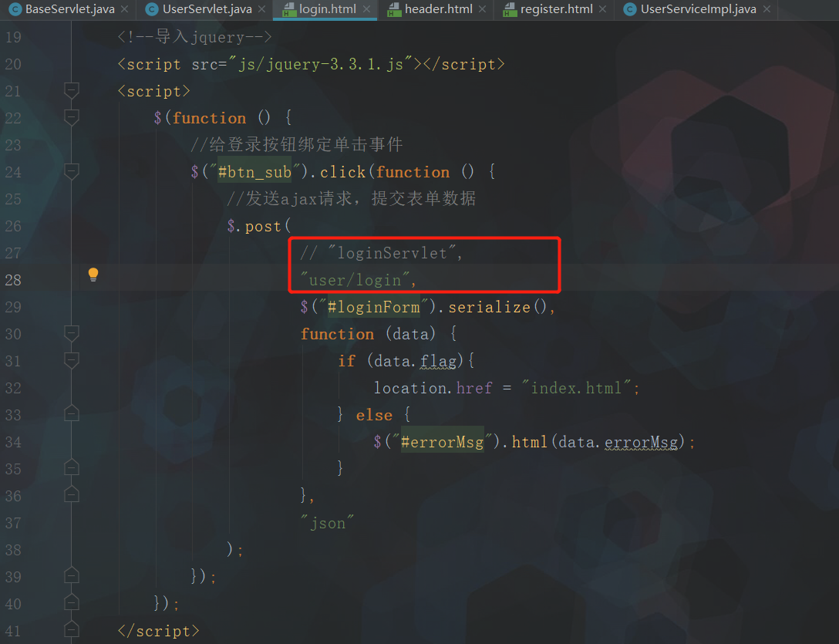This screenshot has width=839, height=644.
Task: Close the header.html tab
Action: coord(482,9)
